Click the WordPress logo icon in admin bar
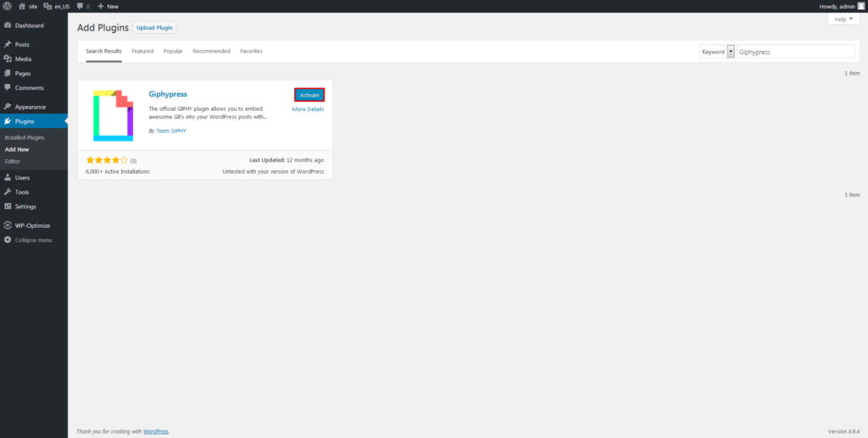 [x=7, y=6]
